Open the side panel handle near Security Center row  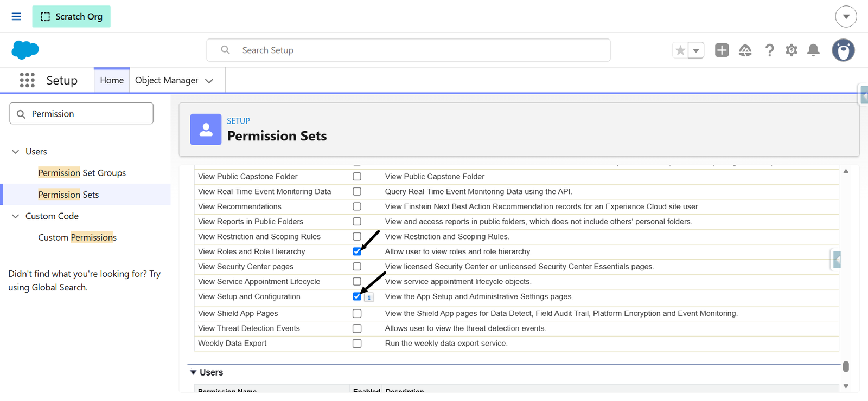(837, 260)
